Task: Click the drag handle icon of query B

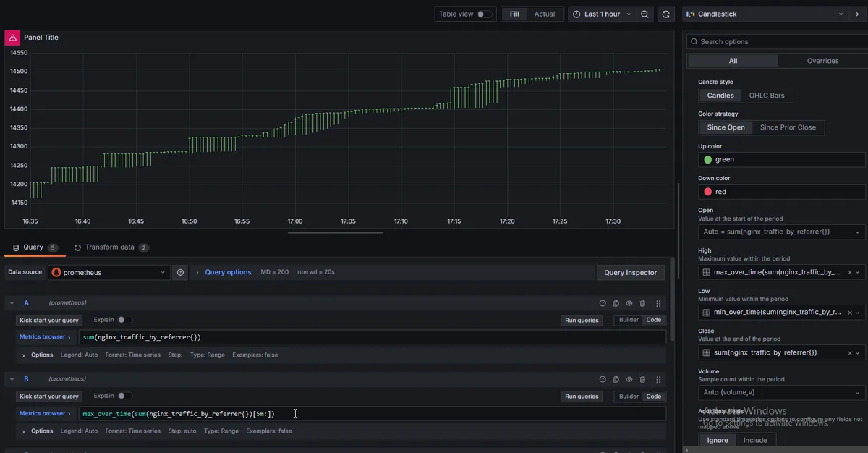Action: pyautogui.click(x=658, y=379)
